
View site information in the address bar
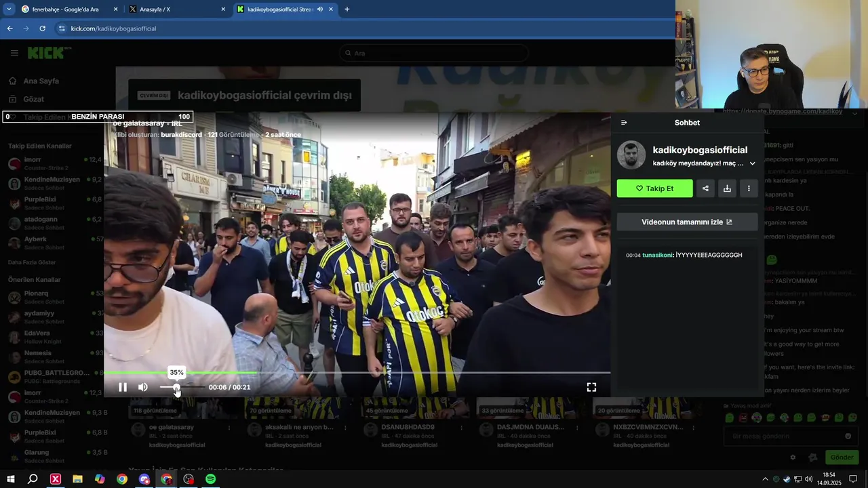point(62,28)
